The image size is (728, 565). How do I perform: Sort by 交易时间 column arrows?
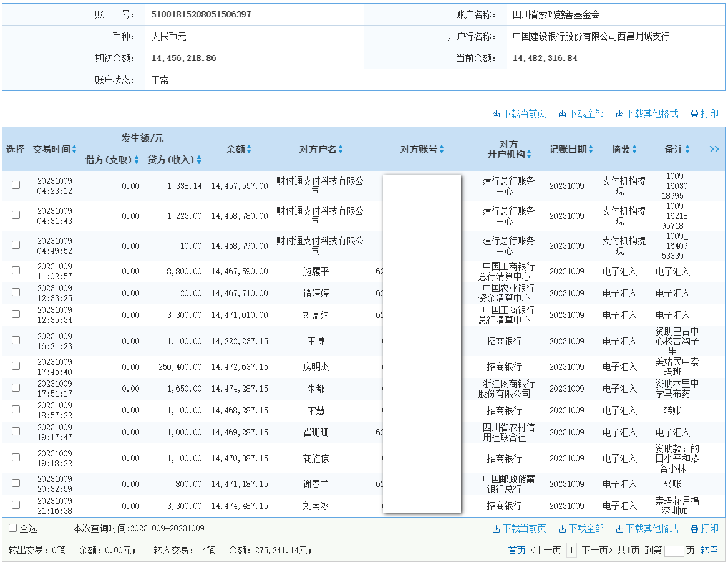click(x=74, y=149)
